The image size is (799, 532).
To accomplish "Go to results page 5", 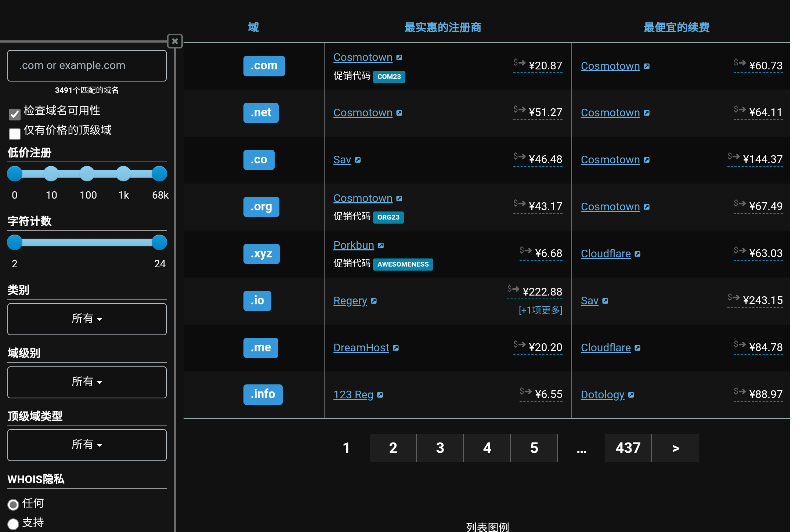I will [534, 448].
